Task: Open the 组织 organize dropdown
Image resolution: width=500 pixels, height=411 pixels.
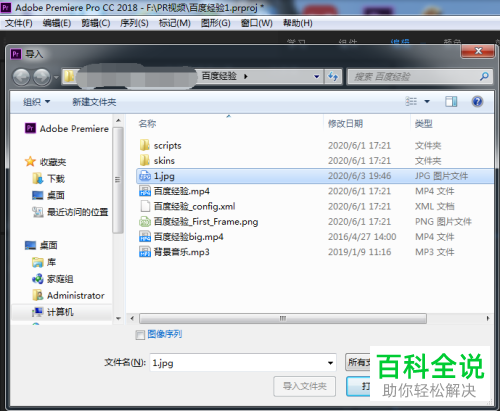Action: (x=36, y=102)
